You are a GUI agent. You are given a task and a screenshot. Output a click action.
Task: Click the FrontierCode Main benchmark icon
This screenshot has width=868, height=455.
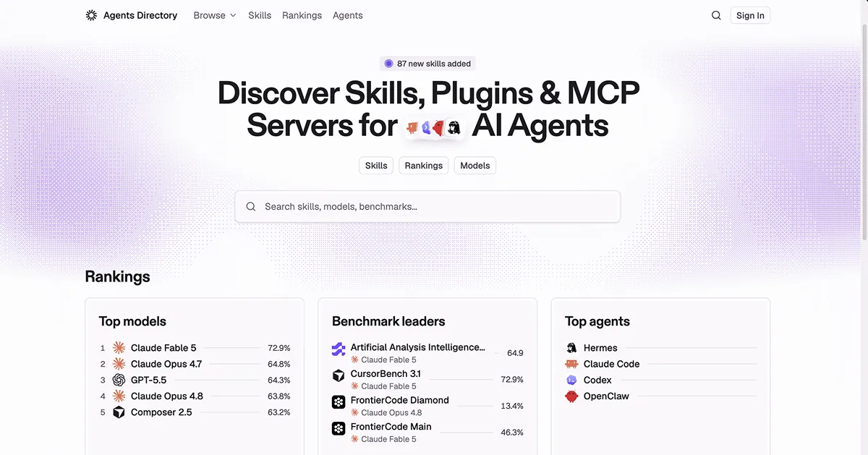tap(339, 429)
